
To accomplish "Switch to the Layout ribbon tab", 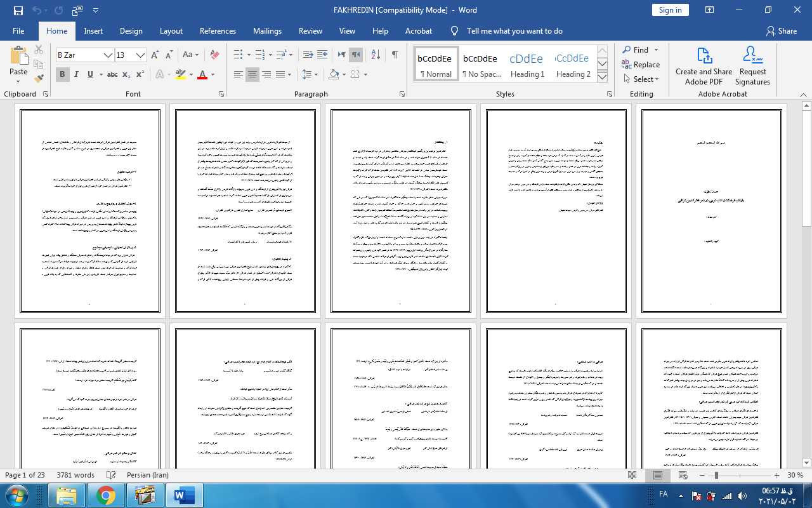I will (x=171, y=31).
